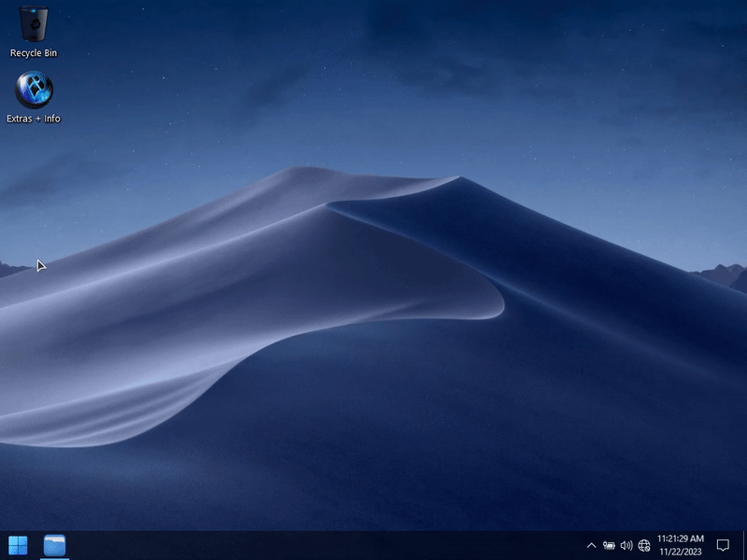Open the network globe tray icon

[644, 546]
